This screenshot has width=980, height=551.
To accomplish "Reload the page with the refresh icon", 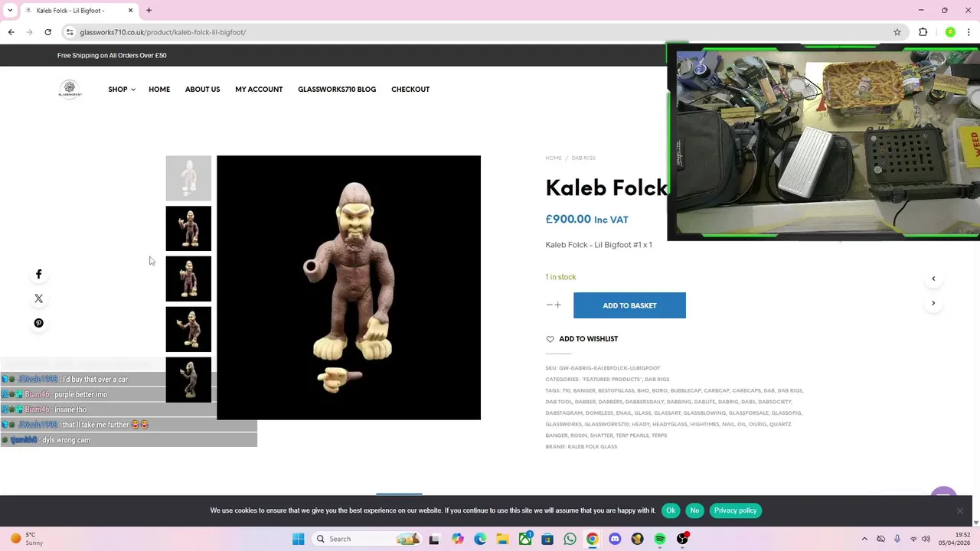I will [x=47, y=32].
